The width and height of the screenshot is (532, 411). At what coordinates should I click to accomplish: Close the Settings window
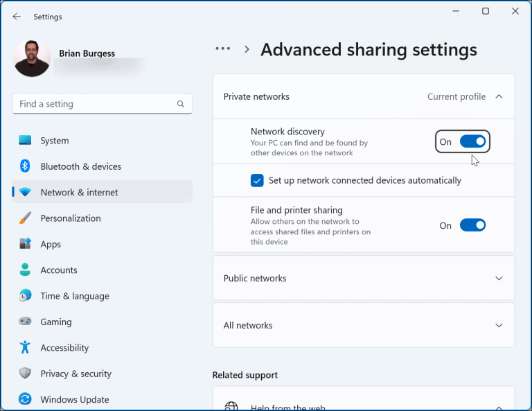click(x=515, y=11)
